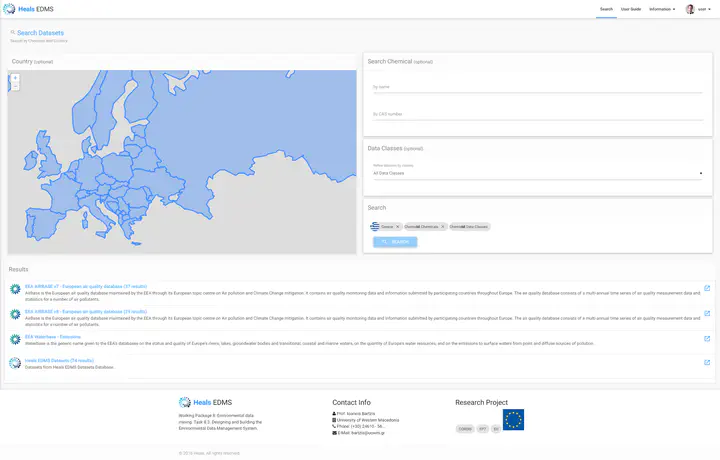The height and width of the screenshot is (460, 720).
Task: Open EEA Waterbase - Emissions link
Action: [53, 337]
